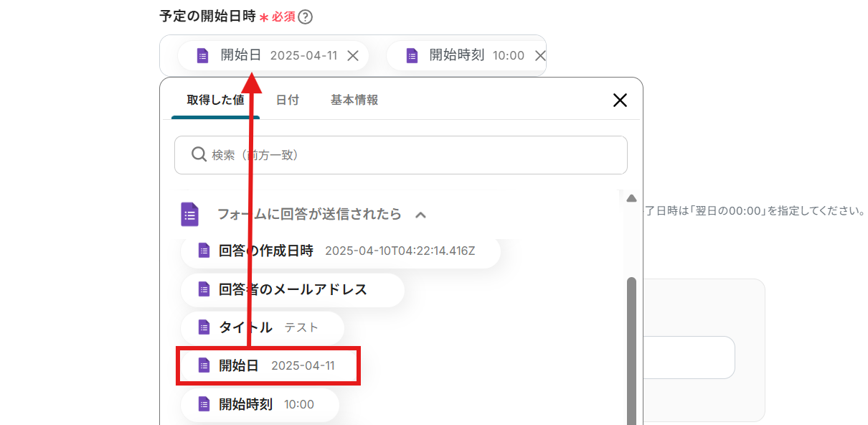
Task: Click the form icon in the 開始時刻 chip
Action: coord(412,55)
